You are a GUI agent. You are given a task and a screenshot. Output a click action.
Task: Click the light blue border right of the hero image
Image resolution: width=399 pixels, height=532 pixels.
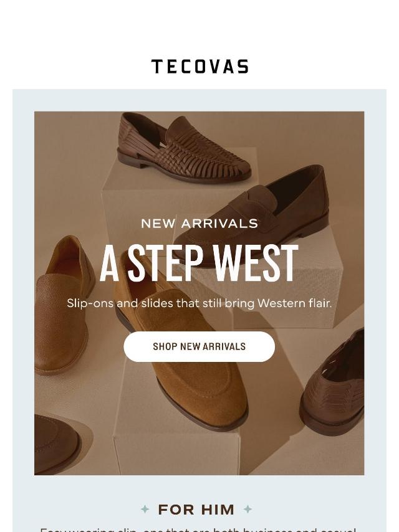click(375, 293)
